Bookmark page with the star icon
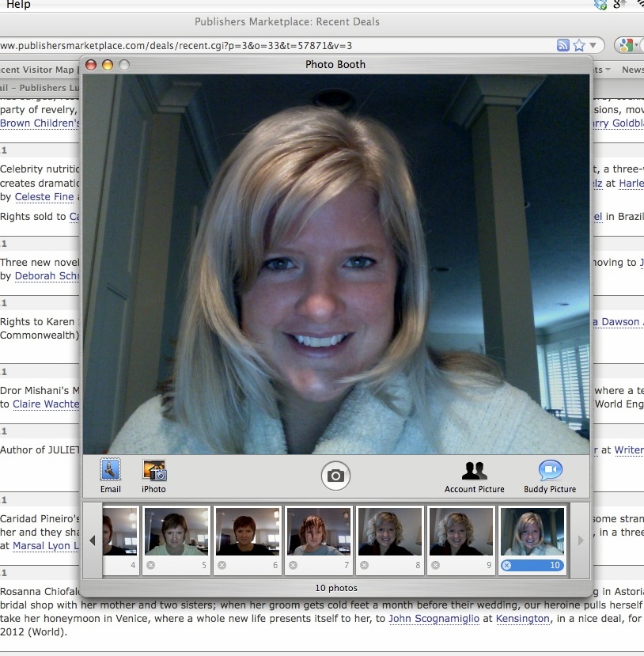Viewport: 644px width, 656px height. tap(579, 45)
